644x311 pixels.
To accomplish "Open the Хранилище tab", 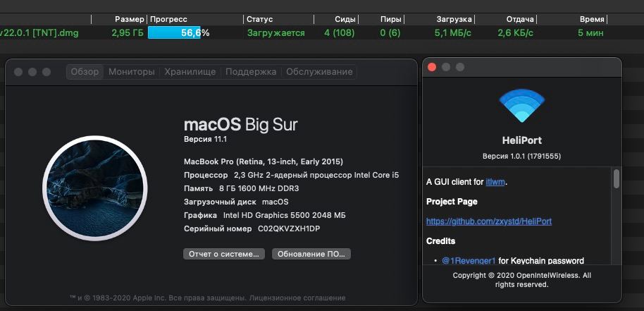I will tap(190, 72).
